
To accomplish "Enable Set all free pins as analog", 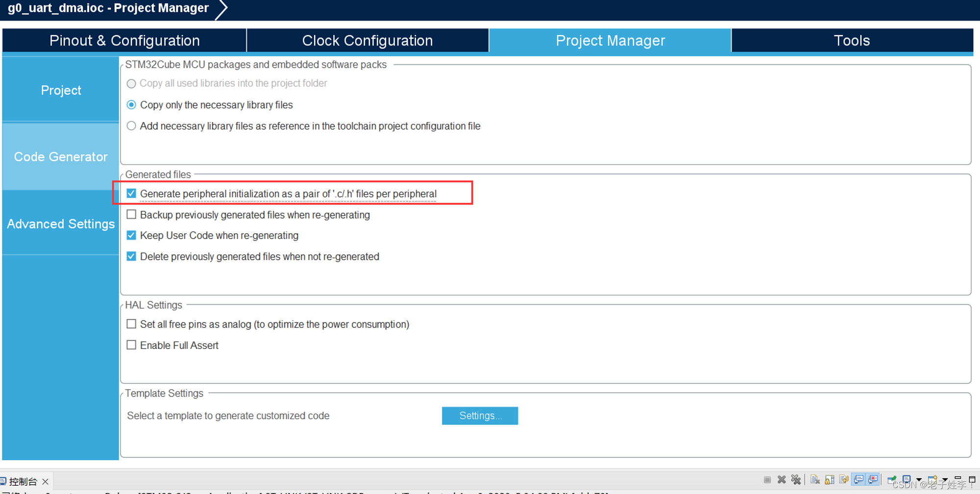I will pos(131,324).
